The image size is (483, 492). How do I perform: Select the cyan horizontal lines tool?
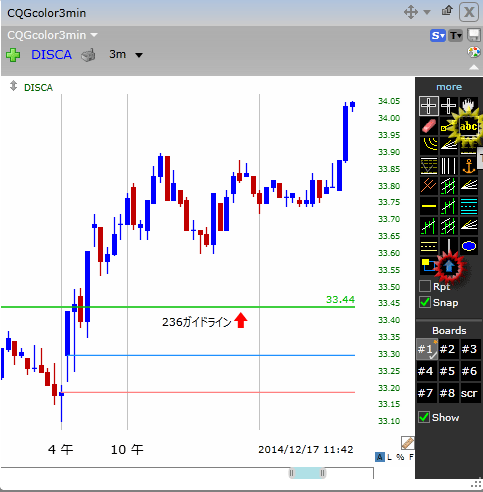click(x=469, y=206)
